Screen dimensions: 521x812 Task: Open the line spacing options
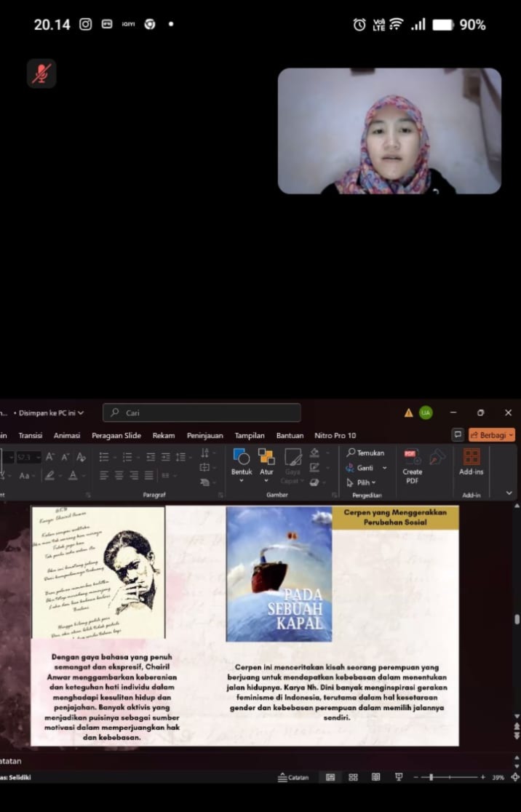[x=180, y=457]
